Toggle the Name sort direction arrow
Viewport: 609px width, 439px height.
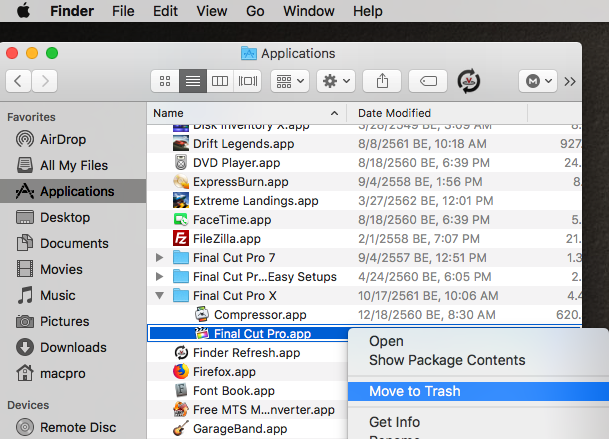(334, 113)
